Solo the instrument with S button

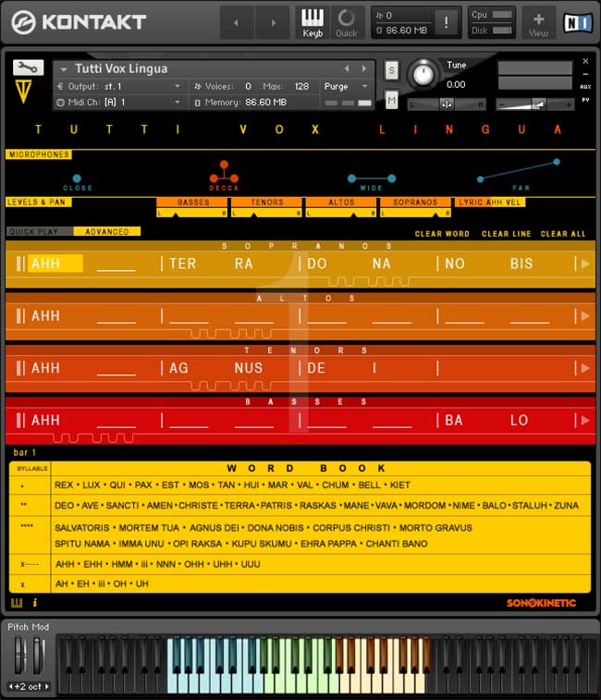[x=391, y=71]
